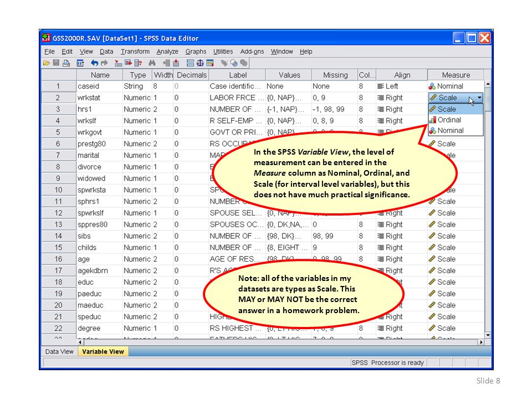
Task: Open the Measure dropdown arrow for wrkstat
Action: click(479, 98)
